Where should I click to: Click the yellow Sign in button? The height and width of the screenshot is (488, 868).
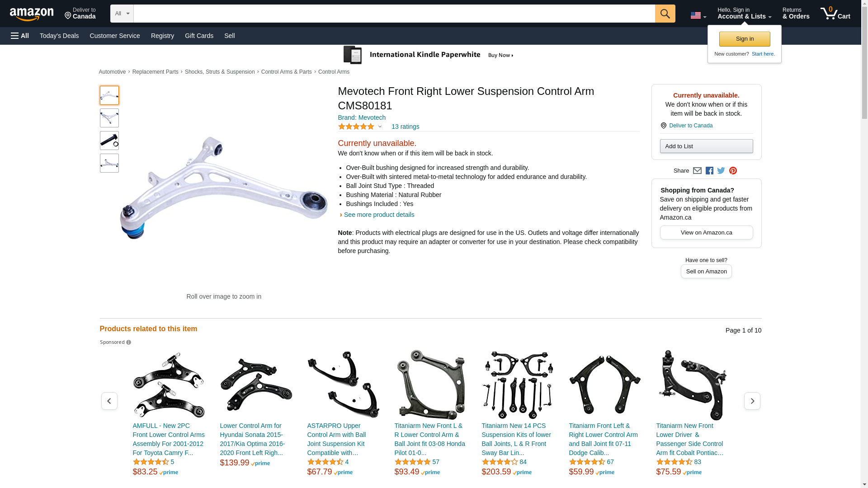[745, 39]
